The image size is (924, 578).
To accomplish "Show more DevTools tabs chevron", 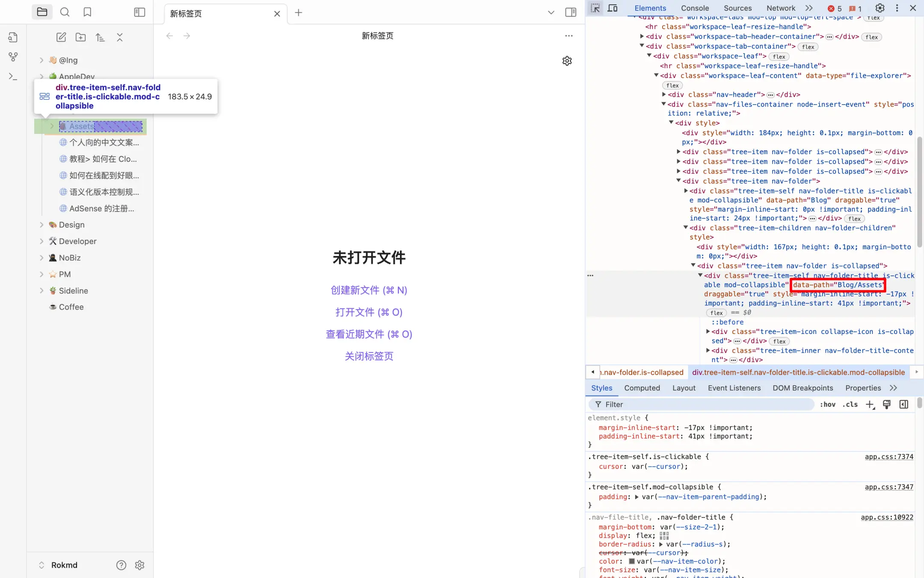I will tap(808, 8).
